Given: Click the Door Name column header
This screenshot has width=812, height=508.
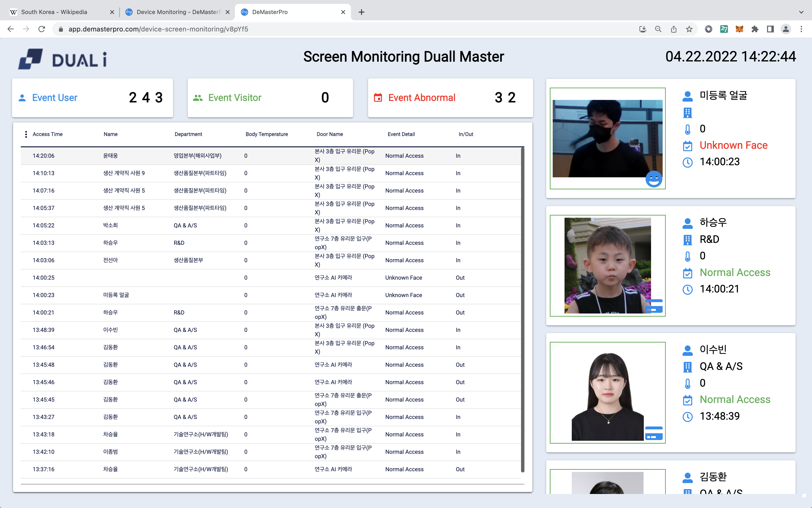Looking at the screenshot, I should [330, 134].
